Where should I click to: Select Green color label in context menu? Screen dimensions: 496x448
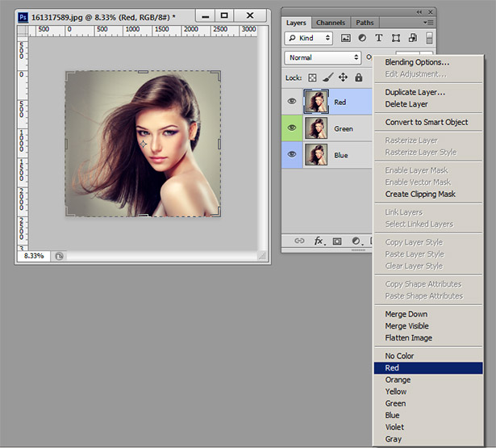point(395,404)
